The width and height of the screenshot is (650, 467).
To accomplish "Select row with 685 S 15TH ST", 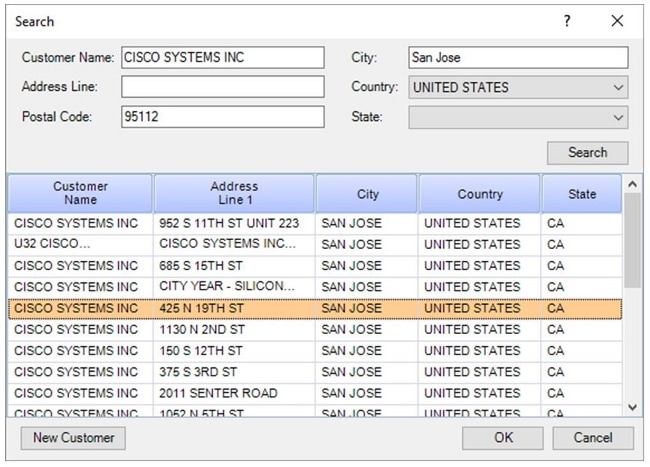I will coord(315,266).
